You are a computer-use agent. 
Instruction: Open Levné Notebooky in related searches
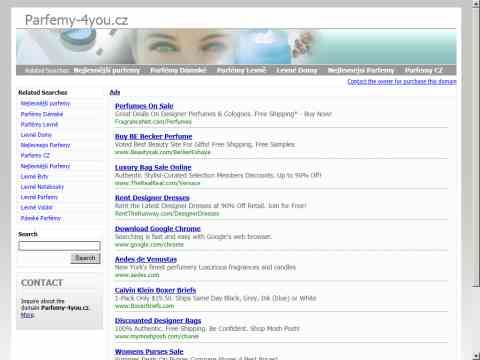(42, 187)
